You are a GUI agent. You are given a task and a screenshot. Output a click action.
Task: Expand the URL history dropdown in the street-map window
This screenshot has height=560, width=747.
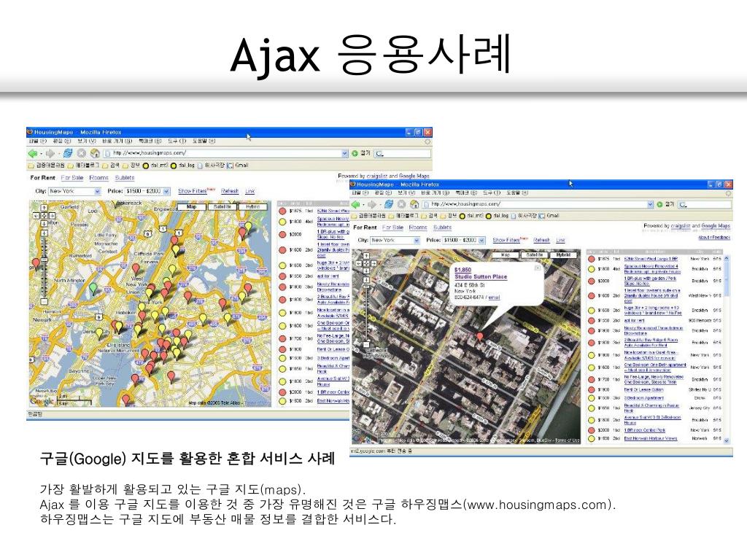coord(345,153)
